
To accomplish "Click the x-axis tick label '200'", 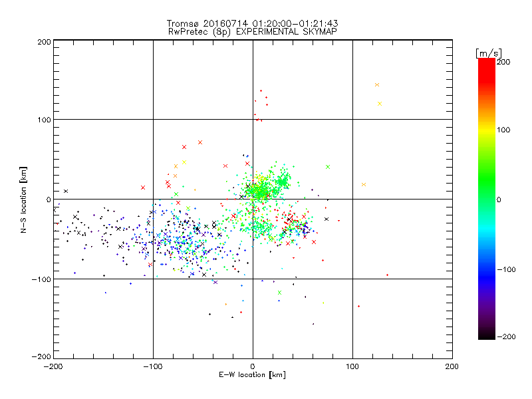I will [x=452, y=366].
